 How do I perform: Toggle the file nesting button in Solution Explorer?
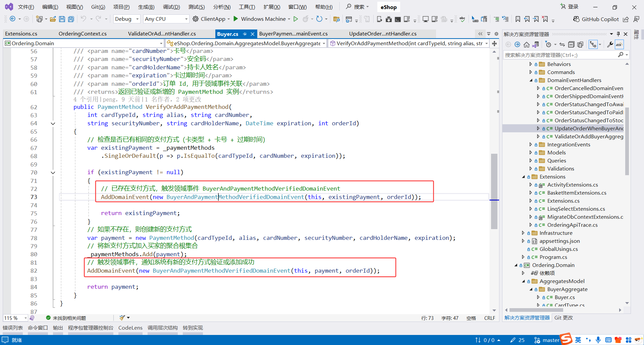coord(593,45)
